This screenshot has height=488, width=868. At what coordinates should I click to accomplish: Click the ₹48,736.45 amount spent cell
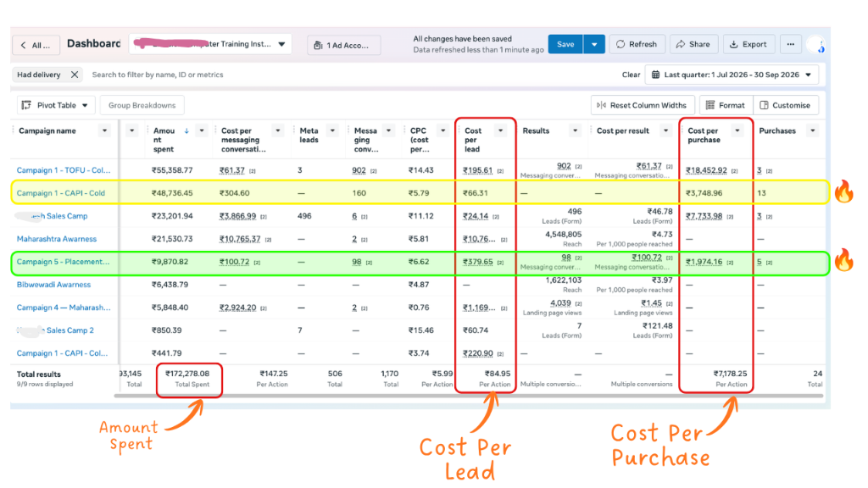pos(172,193)
